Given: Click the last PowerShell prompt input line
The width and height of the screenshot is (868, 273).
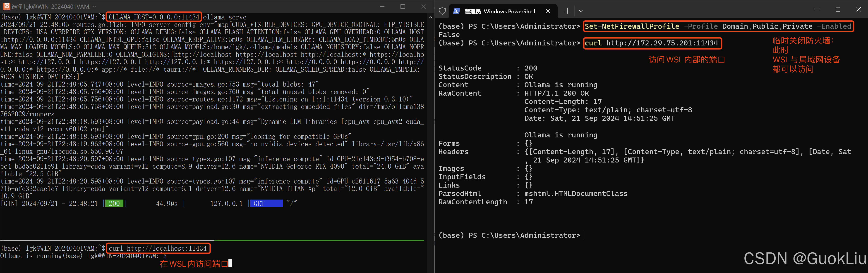Looking at the screenshot, I should coord(511,235).
